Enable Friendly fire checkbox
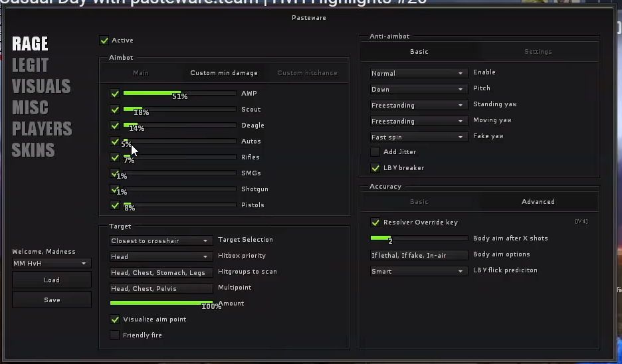Viewport: 622px width, 364px height. tap(115, 335)
